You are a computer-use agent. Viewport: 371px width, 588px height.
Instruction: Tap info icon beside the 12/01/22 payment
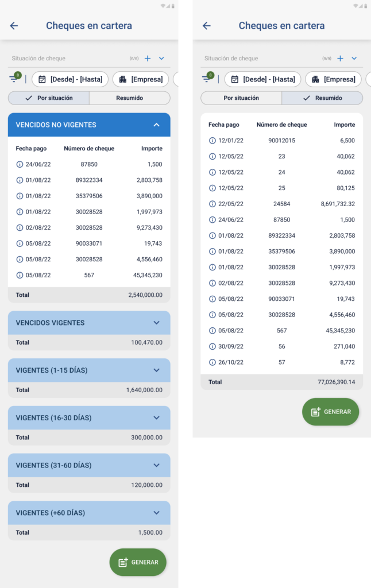[x=212, y=141]
